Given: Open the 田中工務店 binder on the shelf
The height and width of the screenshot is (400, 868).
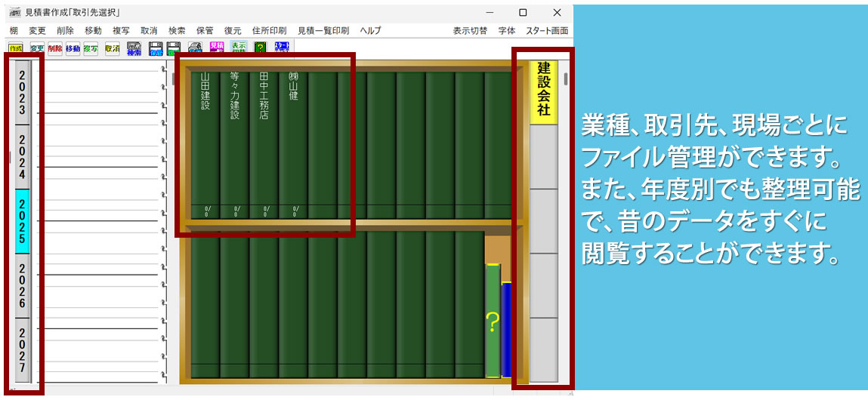Looking at the screenshot, I should click(x=264, y=143).
